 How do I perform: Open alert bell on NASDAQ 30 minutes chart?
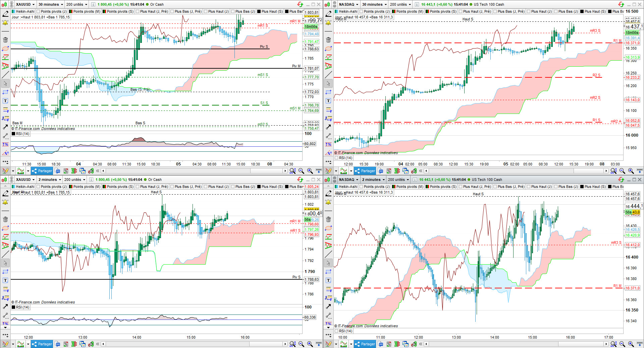[328, 23]
